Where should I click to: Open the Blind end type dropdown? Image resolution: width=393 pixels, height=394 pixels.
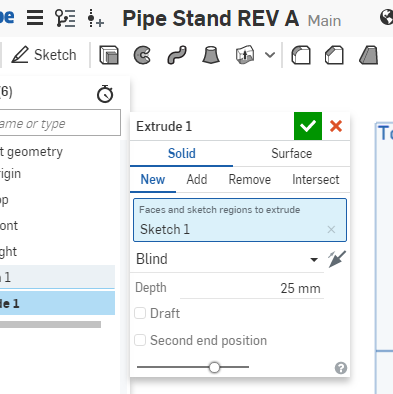(x=227, y=259)
